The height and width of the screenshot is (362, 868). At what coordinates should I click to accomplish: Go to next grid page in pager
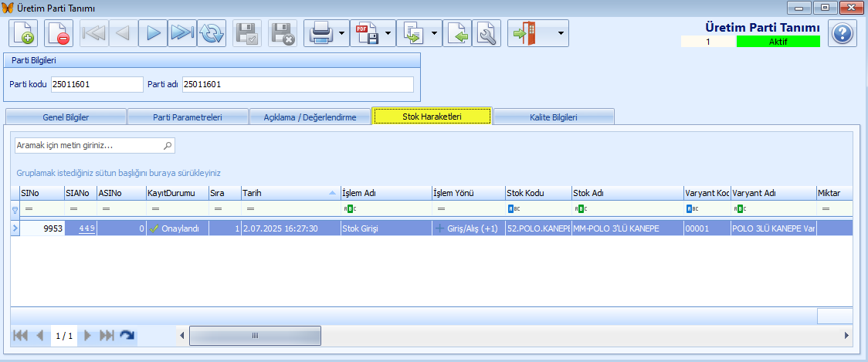pos(87,335)
